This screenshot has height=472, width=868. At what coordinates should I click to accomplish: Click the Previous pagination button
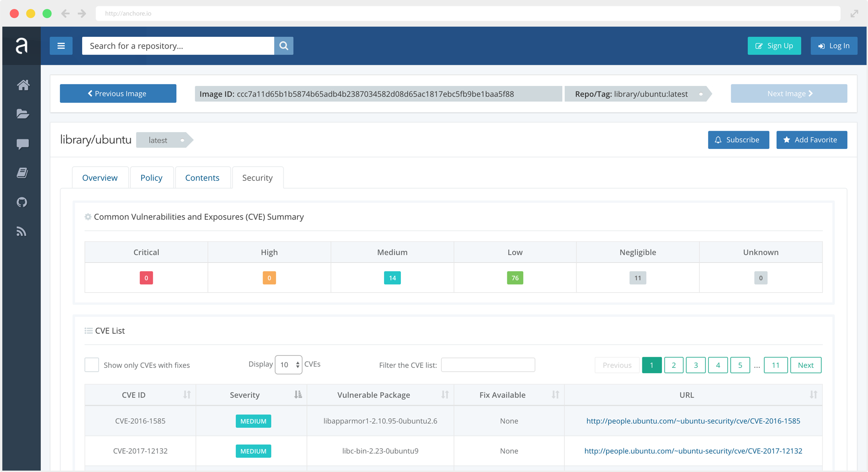pyautogui.click(x=617, y=365)
